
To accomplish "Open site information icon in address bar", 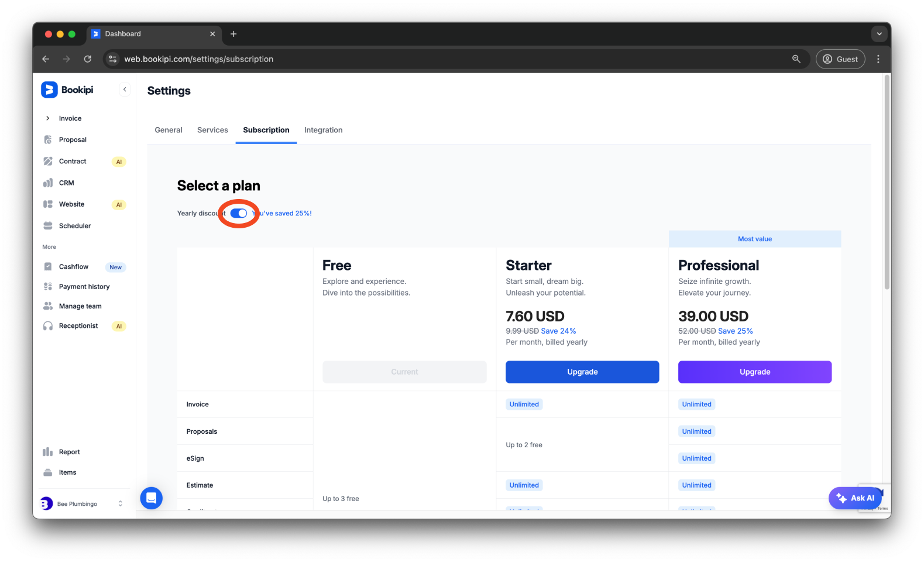I will click(x=113, y=59).
